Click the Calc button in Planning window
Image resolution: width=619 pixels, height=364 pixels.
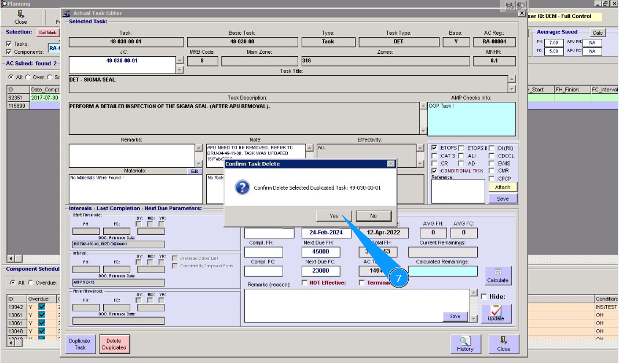598,33
